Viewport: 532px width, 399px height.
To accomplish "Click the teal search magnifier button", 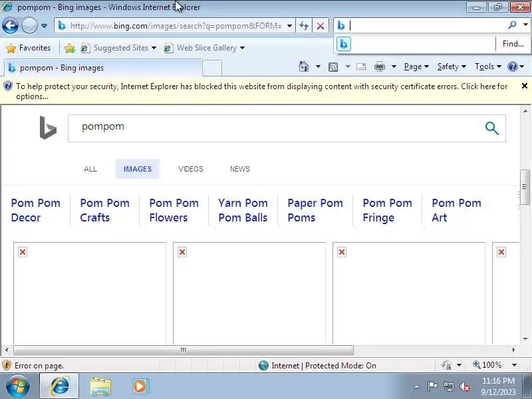I will [x=491, y=128].
